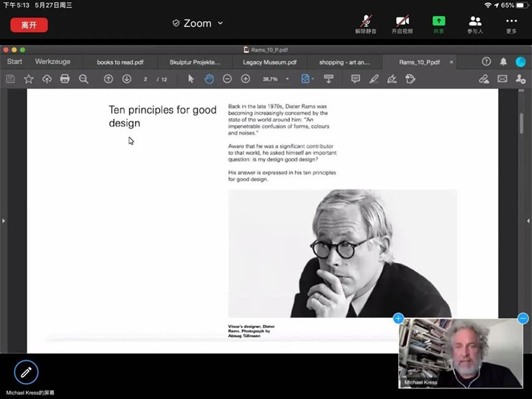Select the hand pan tool
The image size is (532, 399).
(x=209, y=79)
